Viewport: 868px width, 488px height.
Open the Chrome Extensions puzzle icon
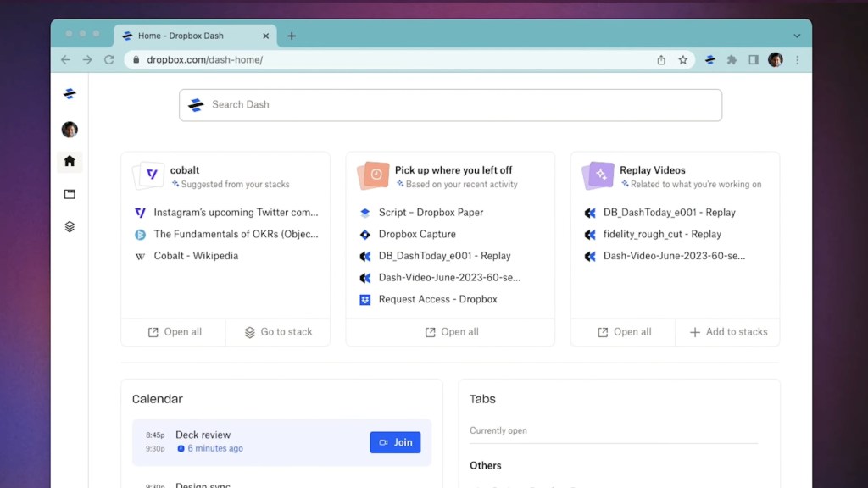732,60
